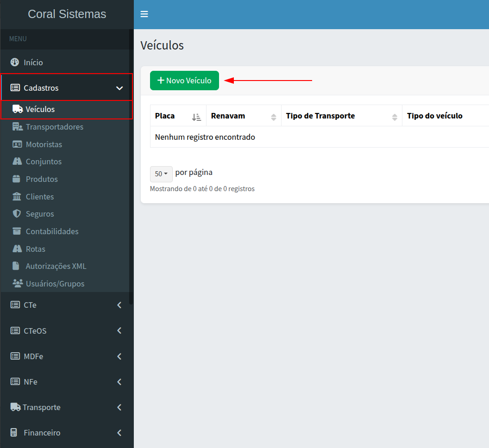Click the hamburger menu toggle icon
Screen dimensions: 489x448
[x=144, y=14]
